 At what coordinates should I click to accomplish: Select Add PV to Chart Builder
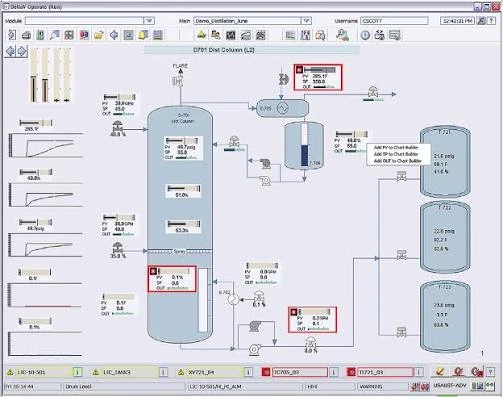(396, 147)
